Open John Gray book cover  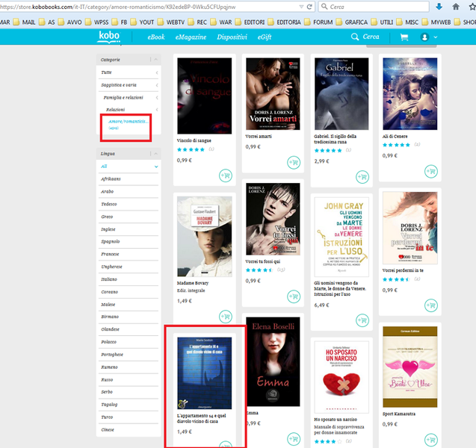click(341, 237)
